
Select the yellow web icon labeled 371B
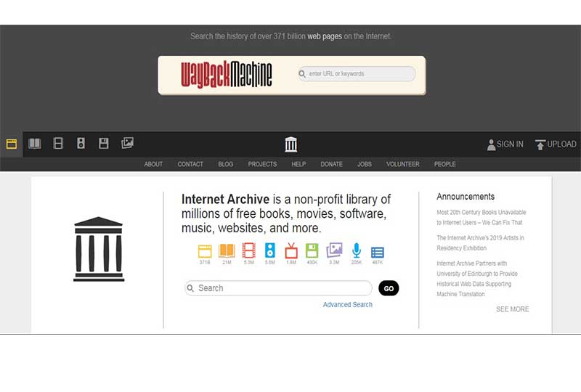(205, 251)
